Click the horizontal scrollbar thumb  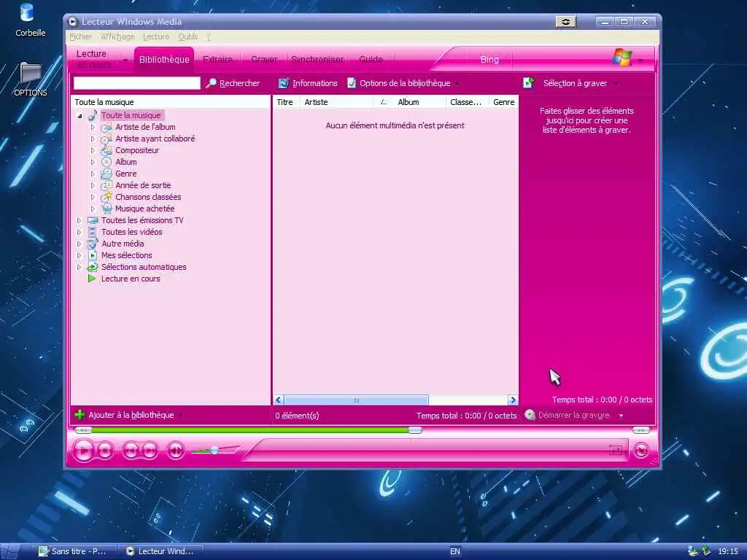point(356,400)
